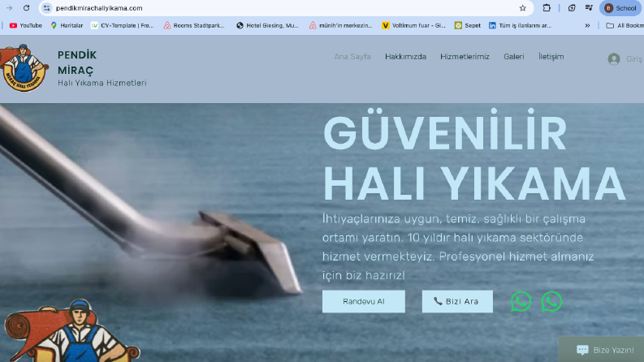
Task: Open the Rooms Stadtpark bookmark
Action: click(194, 25)
